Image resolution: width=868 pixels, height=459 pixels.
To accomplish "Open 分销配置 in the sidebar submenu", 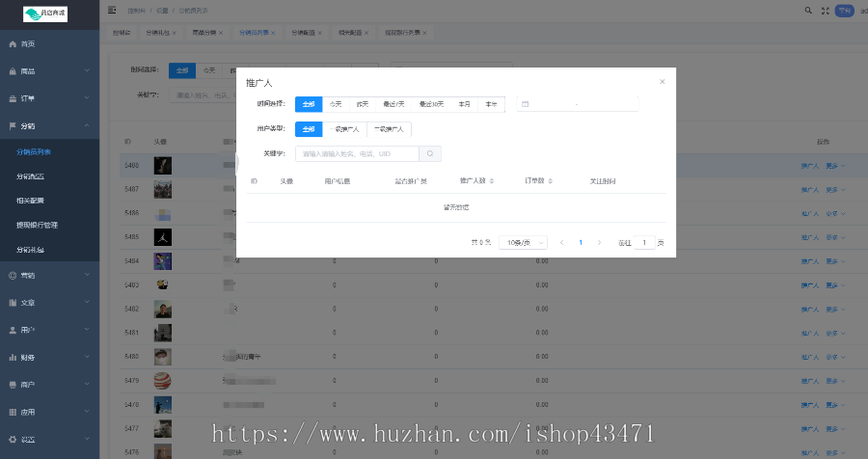I will (31, 176).
